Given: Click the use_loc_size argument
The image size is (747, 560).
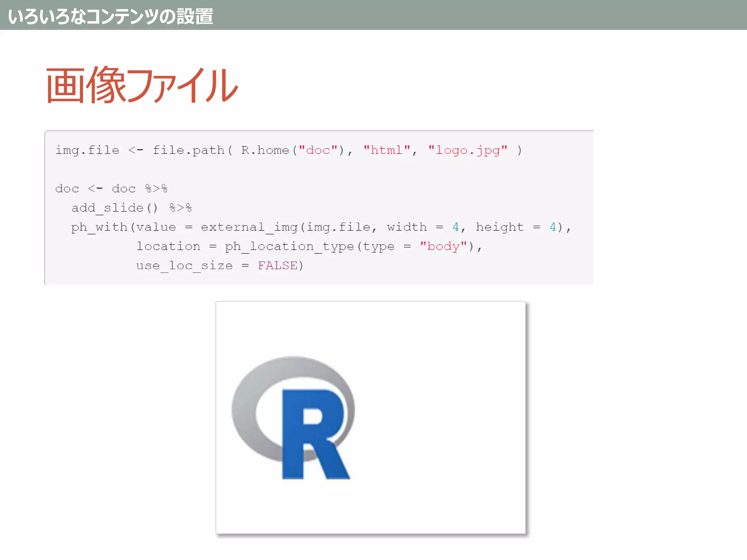Looking at the screenshot, I should pos(184,266).
